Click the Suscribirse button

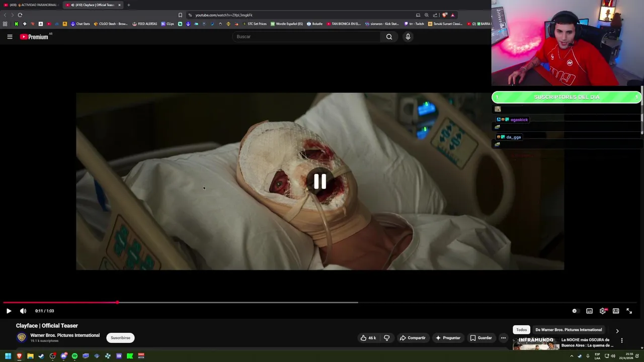(120, 338)
